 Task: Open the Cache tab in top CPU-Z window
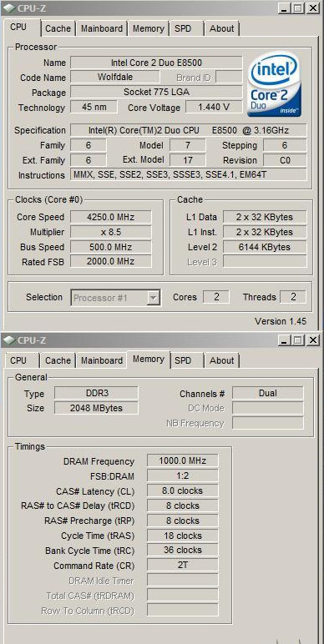tap(58, 28)
